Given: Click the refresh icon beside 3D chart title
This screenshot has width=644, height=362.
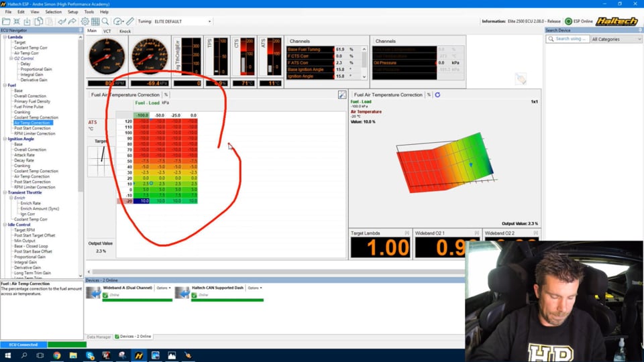Looking at the screenshot, I should click(438, 95).
